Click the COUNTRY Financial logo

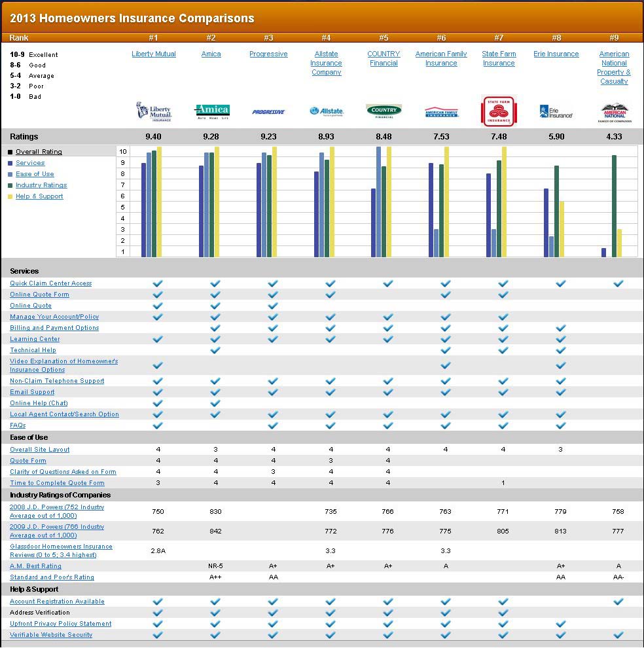(x=384, y=111)
